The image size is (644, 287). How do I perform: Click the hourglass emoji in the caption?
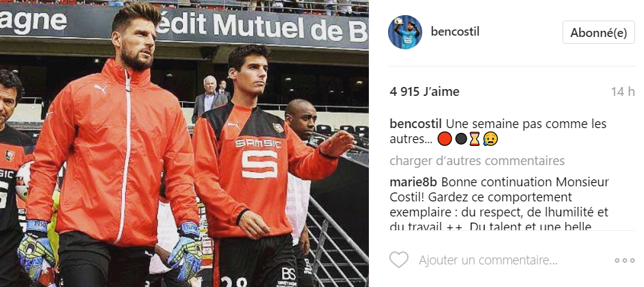coord(474,139)
